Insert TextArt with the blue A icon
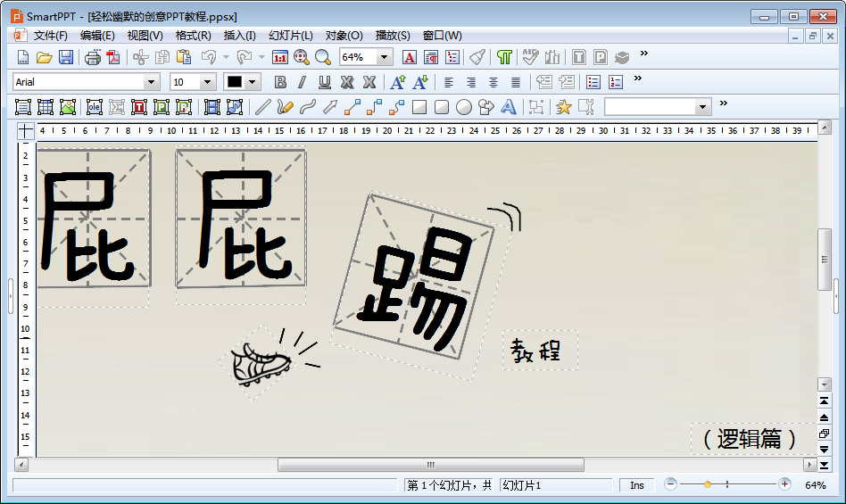 click(x=509, y=107)
